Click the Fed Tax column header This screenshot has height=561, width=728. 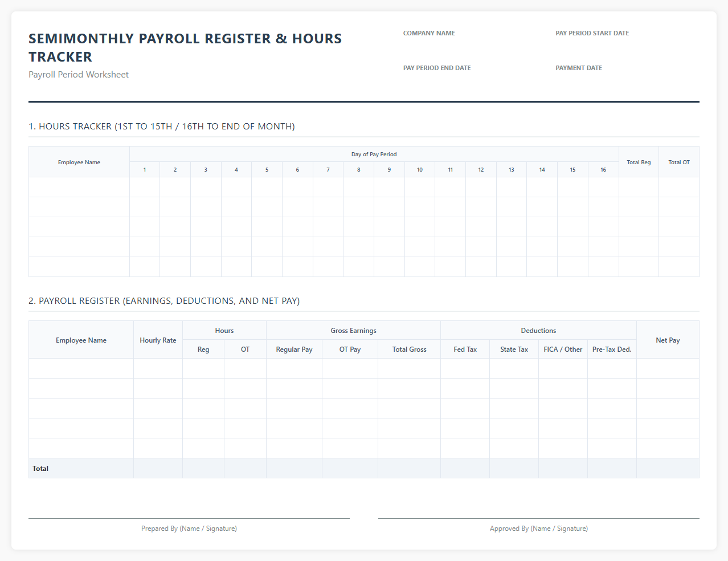click(x=465, y=349)
